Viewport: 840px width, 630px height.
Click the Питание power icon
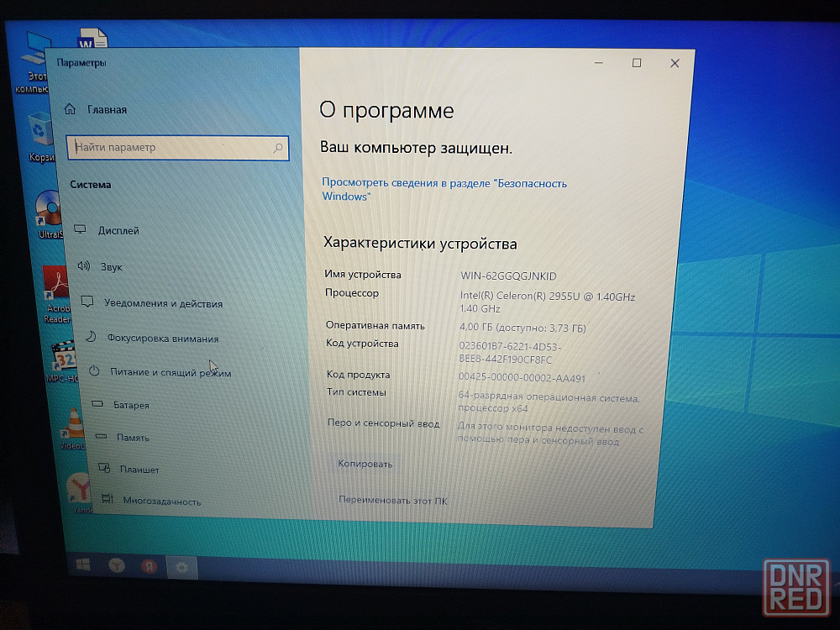[94, 370]
